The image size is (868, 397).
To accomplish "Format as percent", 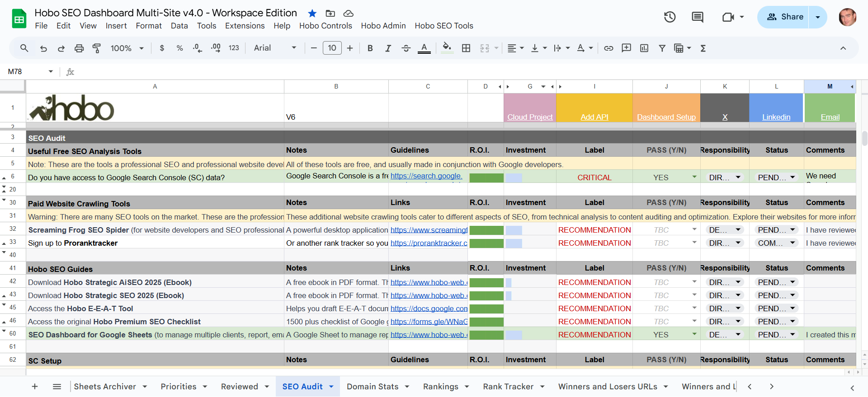I will tap(179, 48).
